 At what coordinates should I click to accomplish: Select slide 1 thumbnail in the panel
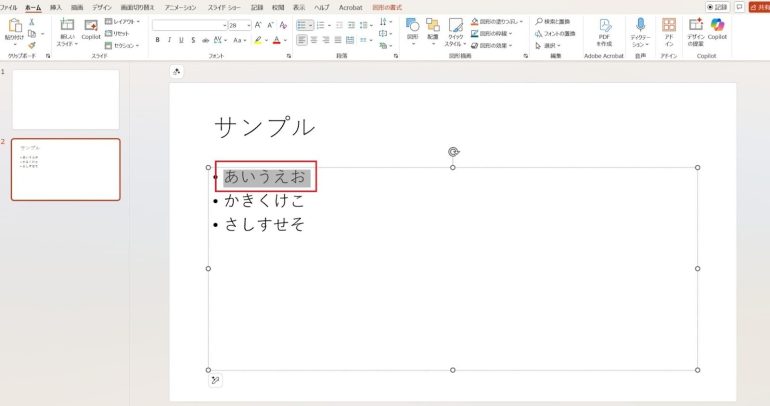coord(65,99)
